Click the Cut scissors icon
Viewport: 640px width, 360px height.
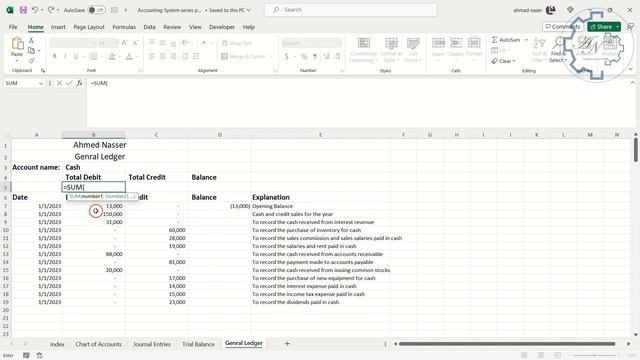pos(31,40)
